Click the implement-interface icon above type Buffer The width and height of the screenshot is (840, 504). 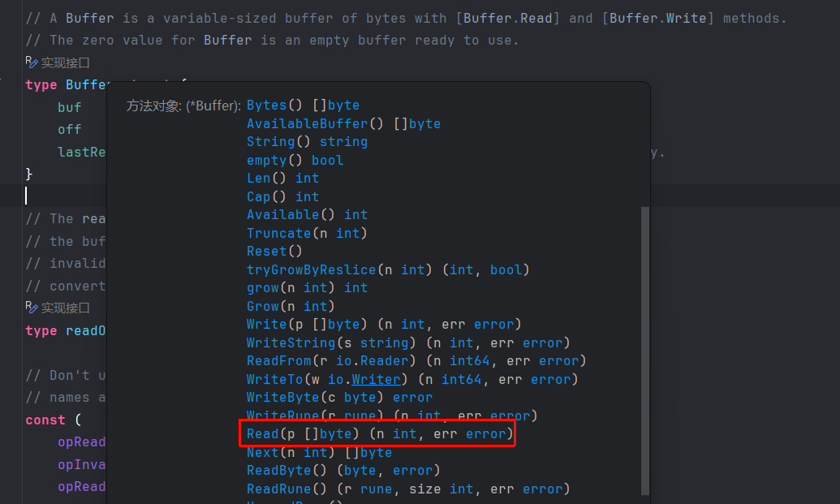pyautogui.click(x=31, y=62)
